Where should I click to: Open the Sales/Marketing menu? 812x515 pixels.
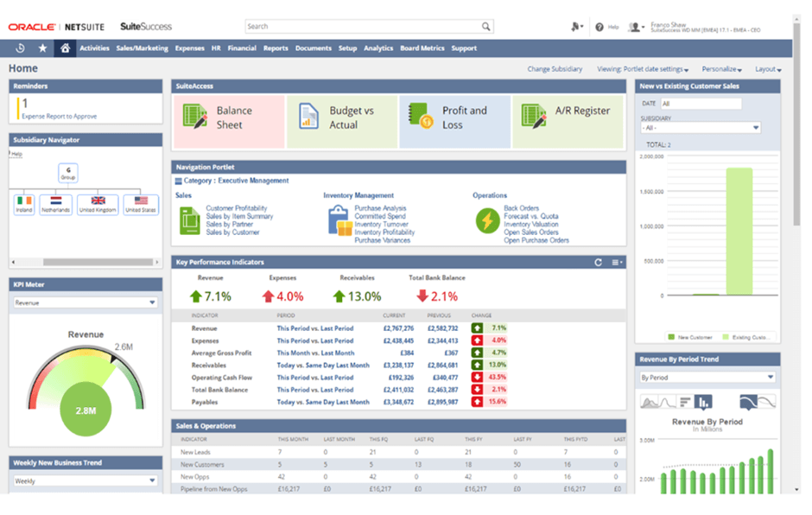pyautogui.click(x=142, y=48)
